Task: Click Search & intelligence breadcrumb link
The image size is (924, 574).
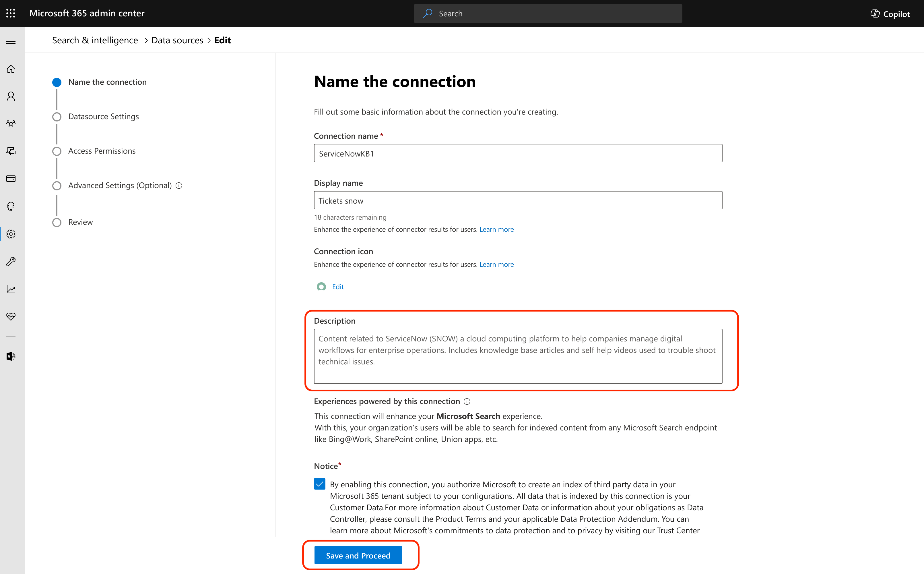Action: tap(95, 40)
